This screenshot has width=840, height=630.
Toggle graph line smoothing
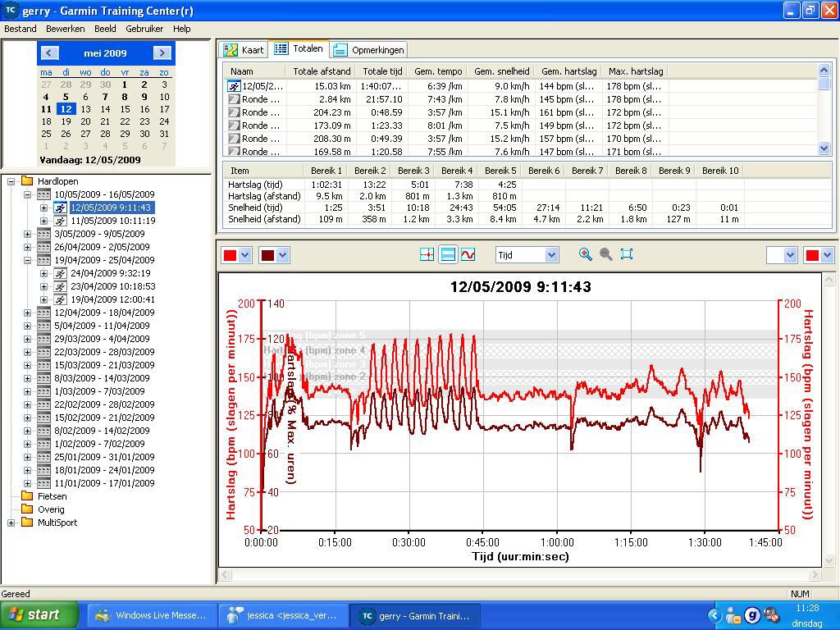point(468,255)
